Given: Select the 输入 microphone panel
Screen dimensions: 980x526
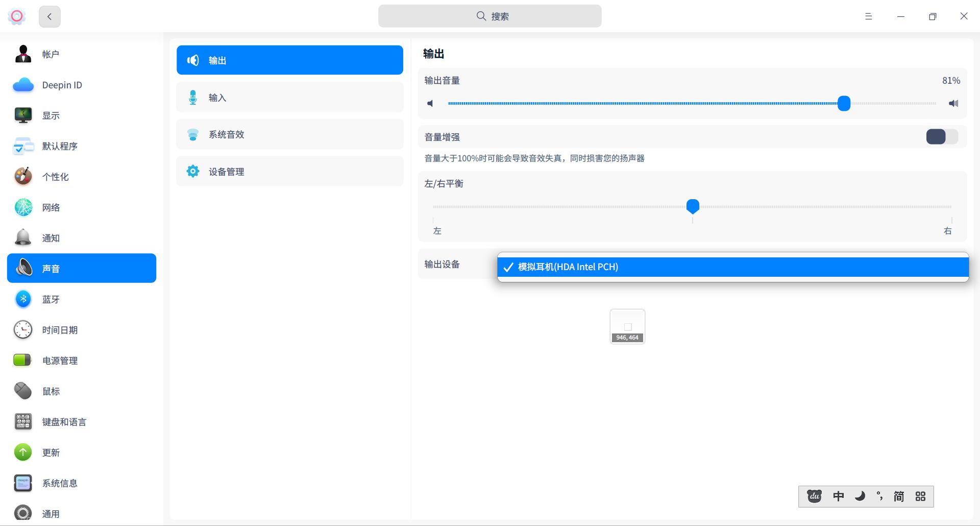Looking at the screenshot, I should click(289, 97).
